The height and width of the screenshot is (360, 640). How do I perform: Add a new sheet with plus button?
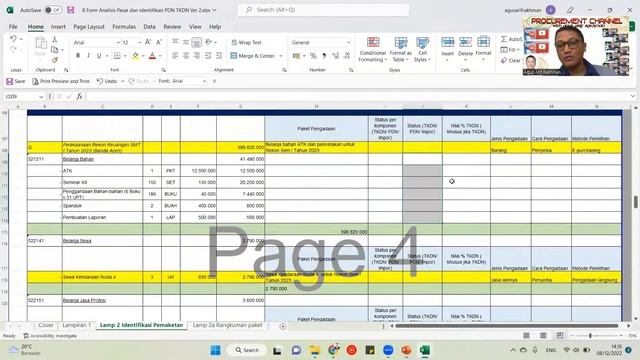(282, 326)
